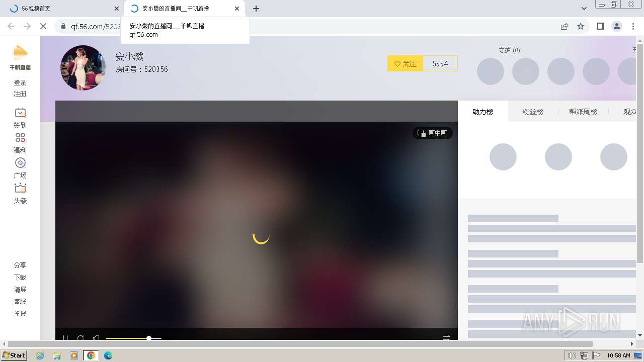
Task: Switch to the 帮派周榜 tab
Action: pyautogui.click(x=583, y=112)
